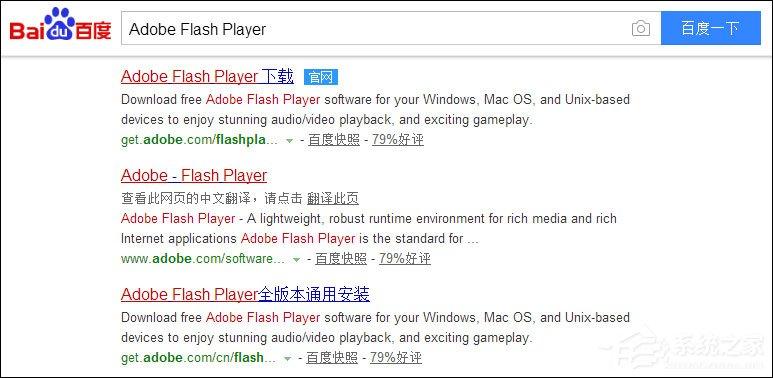
Task: Expand the arrow next to get.adobe.com/cn/flash...
Action: click(287, 359)
